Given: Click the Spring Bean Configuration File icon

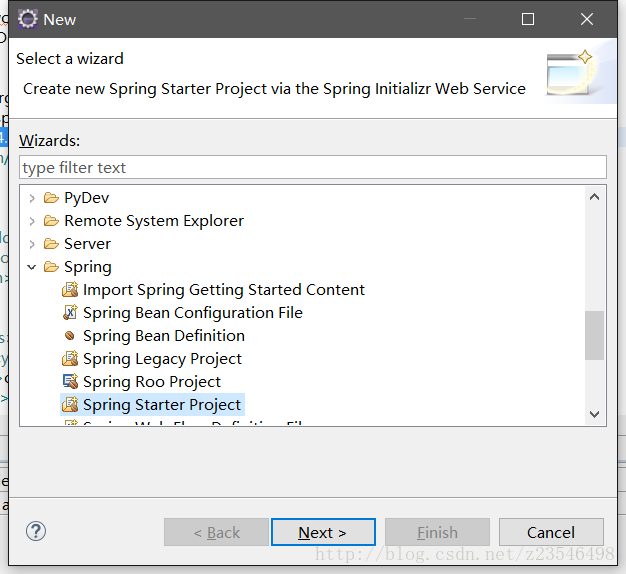Looking at the screenshot, I should point(70,313).
